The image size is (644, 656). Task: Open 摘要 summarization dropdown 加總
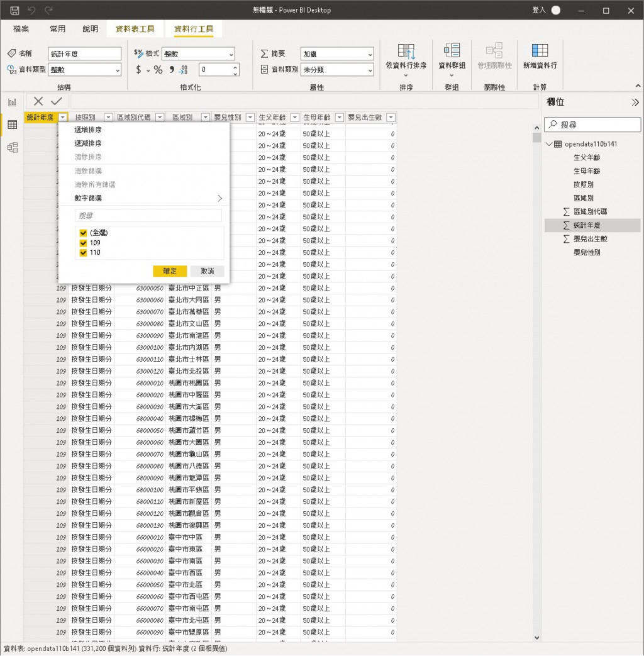pos(337,54)
